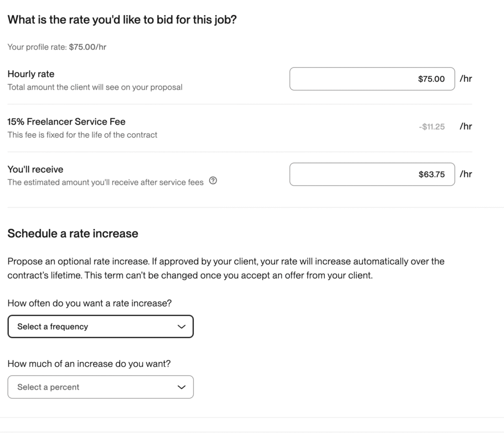This screenshot has width=504, height=444.
Task: Click the "15% Freelancer Service Fee" label
Action: [66, 122]
